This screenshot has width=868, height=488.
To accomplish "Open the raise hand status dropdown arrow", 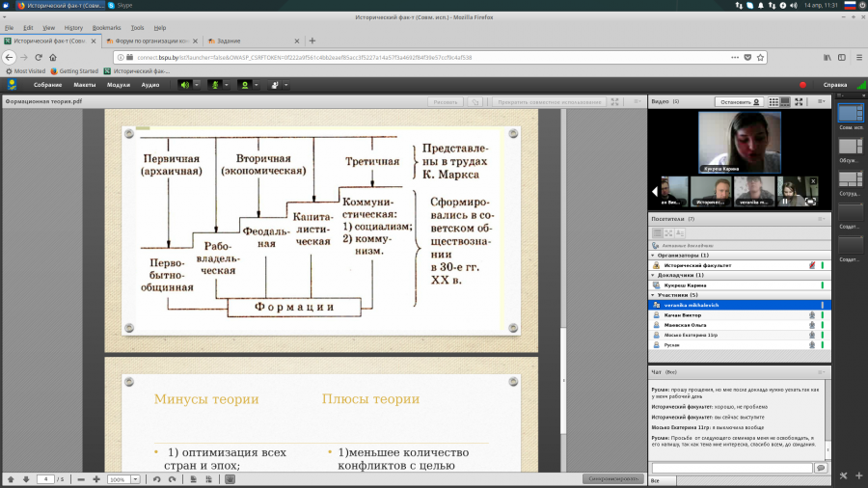I will click(x=285, y=85).
